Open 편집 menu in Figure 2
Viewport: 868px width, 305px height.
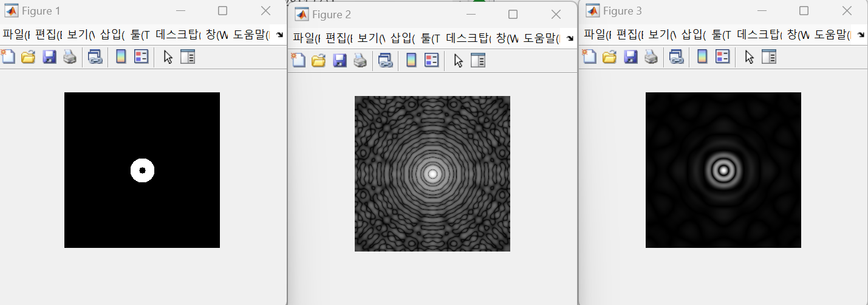[340, 38]
